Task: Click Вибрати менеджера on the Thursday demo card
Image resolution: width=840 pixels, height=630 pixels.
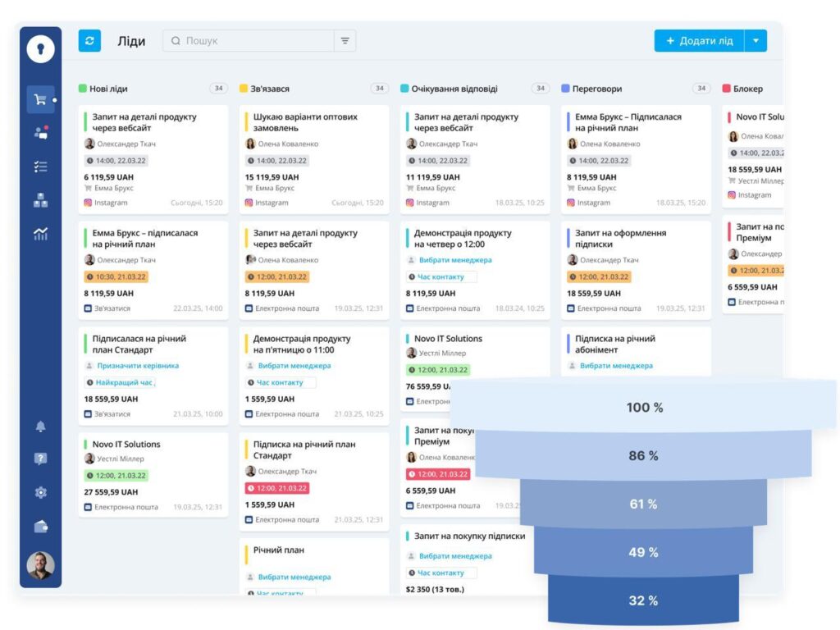Action: [x=455, y=260]
